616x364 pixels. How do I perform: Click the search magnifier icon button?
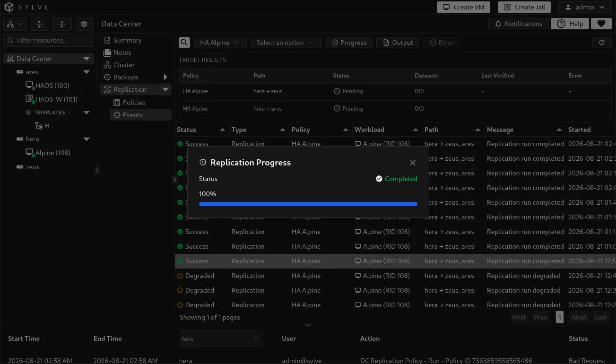pyautogui.click(x=184, y=43)
